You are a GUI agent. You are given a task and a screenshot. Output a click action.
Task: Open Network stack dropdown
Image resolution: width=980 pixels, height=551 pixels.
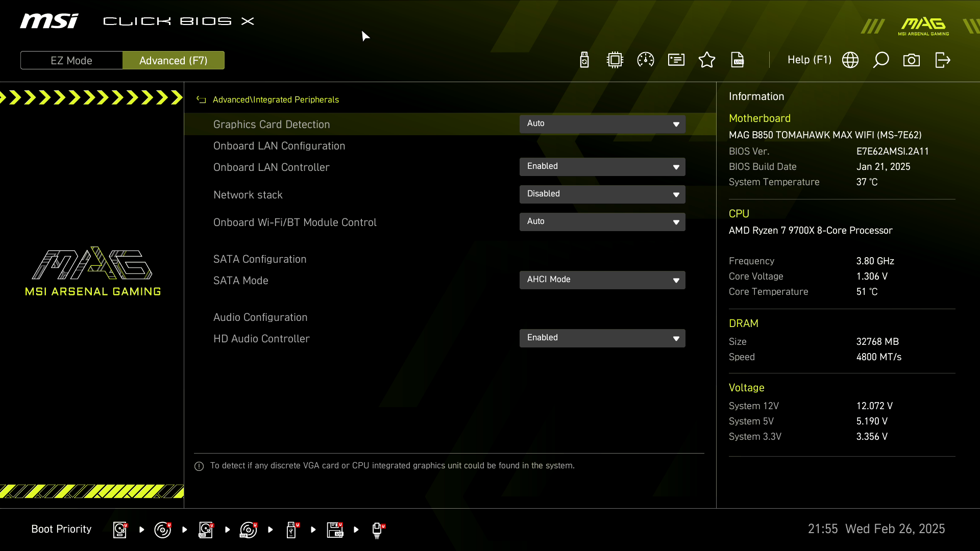pos(602,194)
